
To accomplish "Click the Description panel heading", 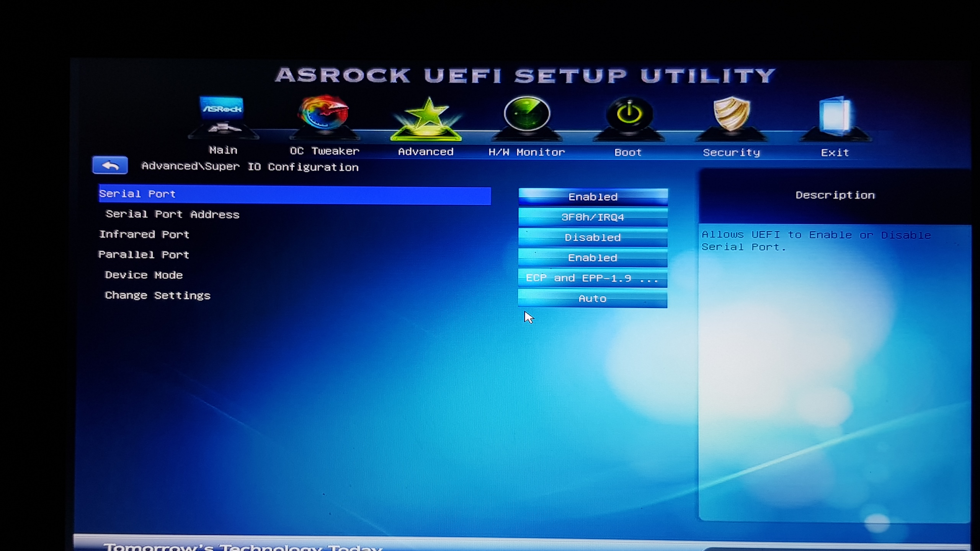I will 835,195.
